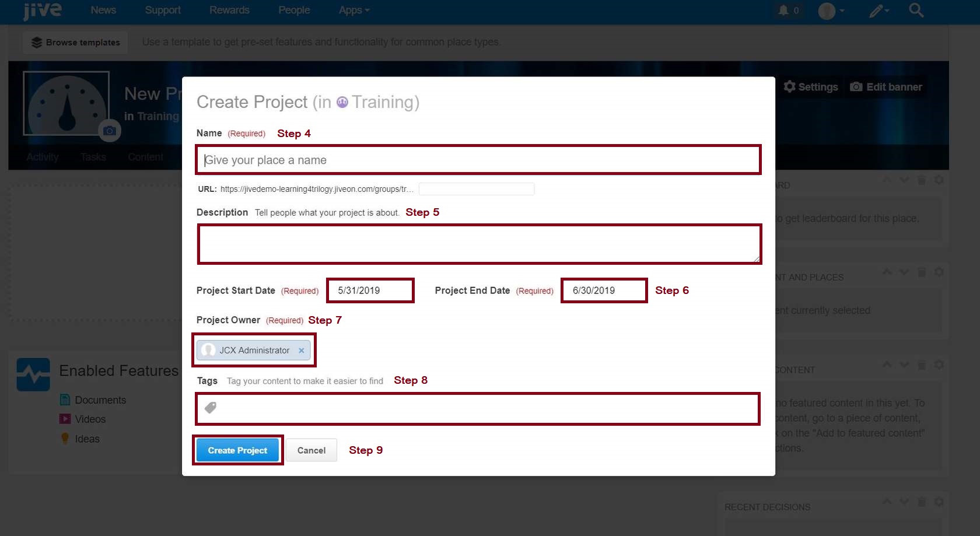Viewport: 980px width, 536px height.
Task: Click the tag icon in Tags field
Action: click(211, 408)
